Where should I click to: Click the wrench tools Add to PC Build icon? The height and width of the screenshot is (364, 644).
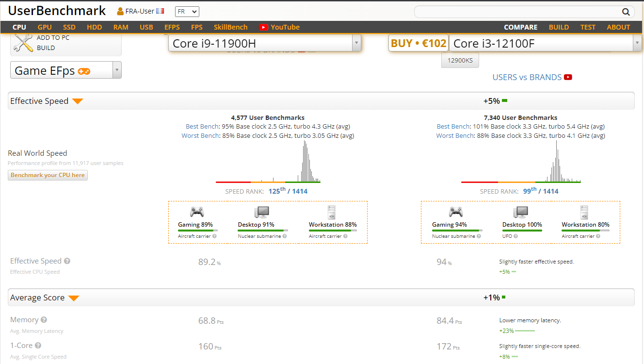tap(23, 43)
